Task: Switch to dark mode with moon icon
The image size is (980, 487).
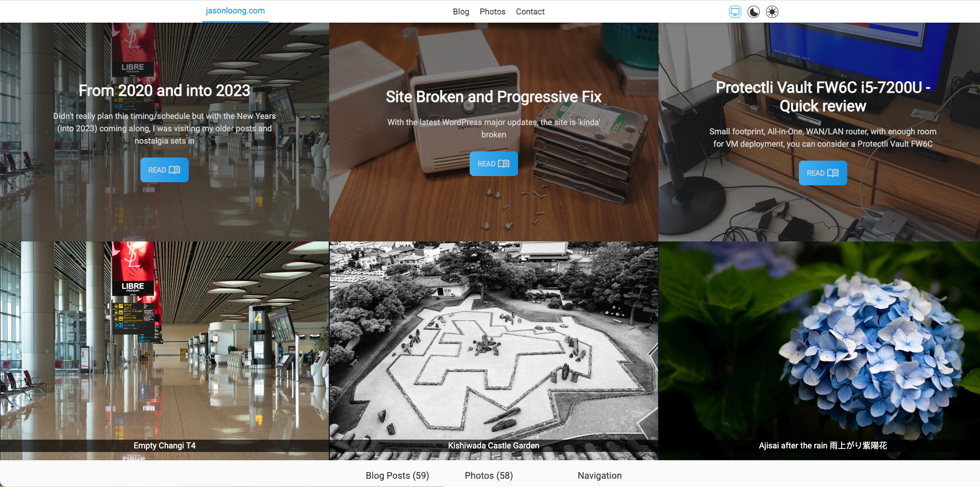Action: [x=753, y=11]
